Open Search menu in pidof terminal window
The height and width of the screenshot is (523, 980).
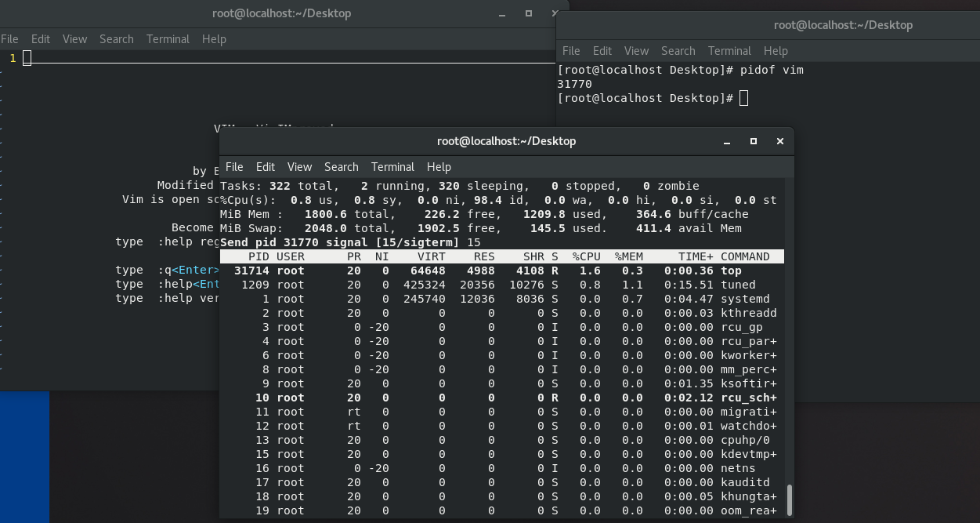point(678,51)
